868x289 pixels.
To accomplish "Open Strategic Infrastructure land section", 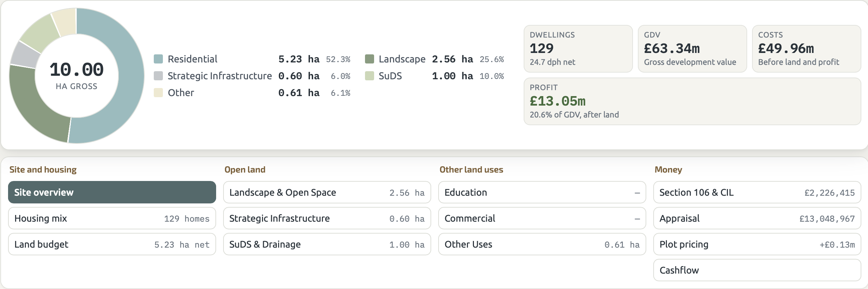I will [x=327, y=218].
